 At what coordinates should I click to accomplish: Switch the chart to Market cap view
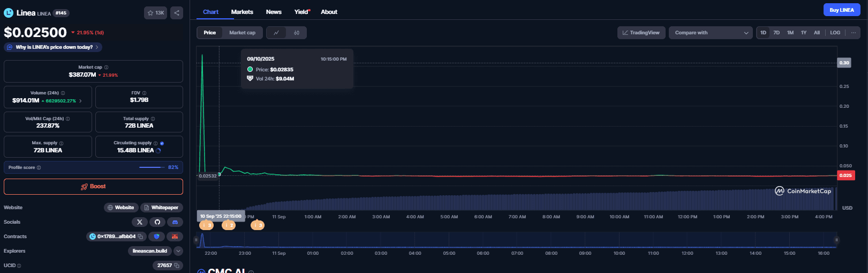pyautogui.click(x=242, y=33)
